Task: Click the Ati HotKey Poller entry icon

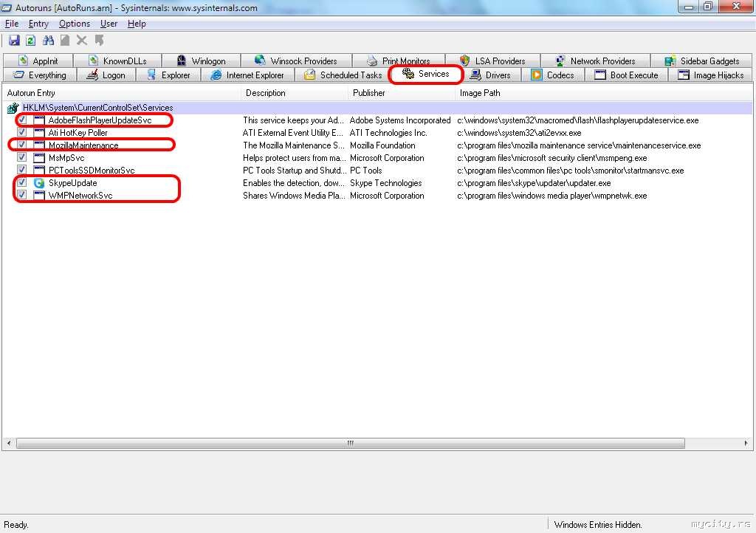Action: pyautogui.click(x=39, y=133)
